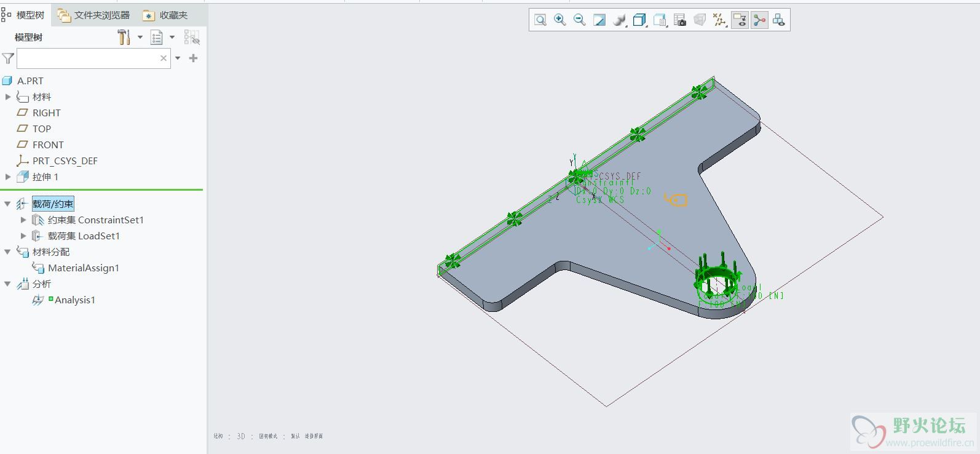Open the display style cube icon

point(639,20)
